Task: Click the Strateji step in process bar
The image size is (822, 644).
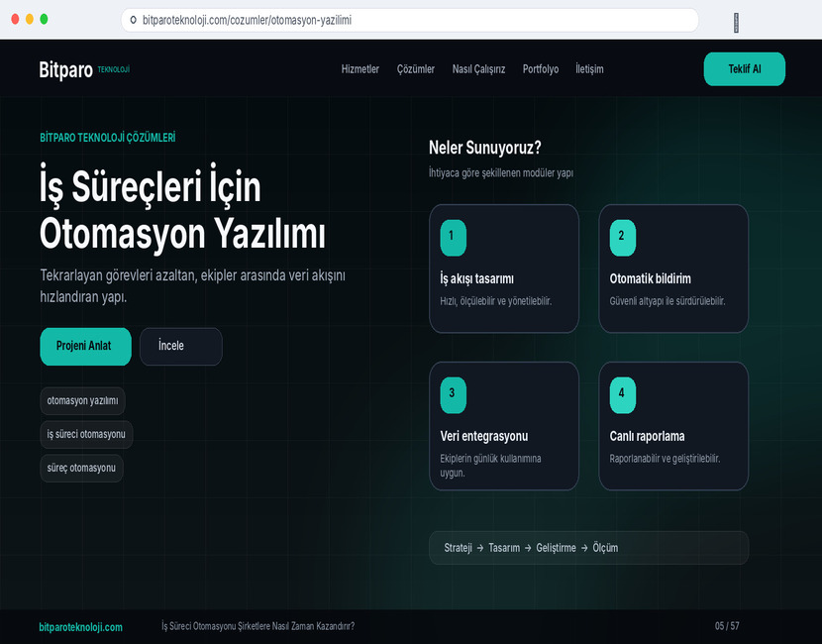Action: pos(458,548)
